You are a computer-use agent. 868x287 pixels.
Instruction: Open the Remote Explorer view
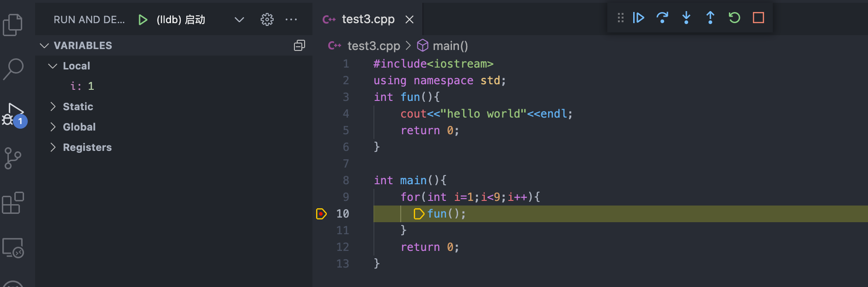pyautogui.click(x=13, y=248)
